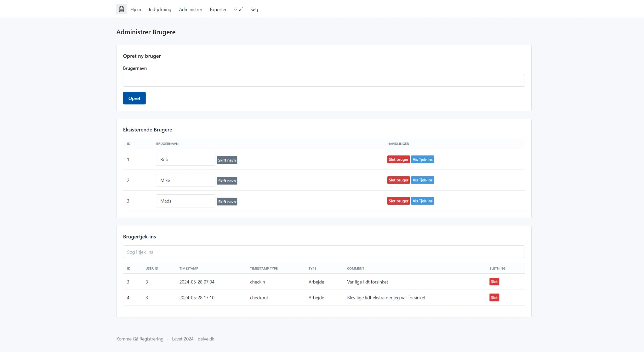
Task: Click the COMMENT column header
Action: click(355, 268)
